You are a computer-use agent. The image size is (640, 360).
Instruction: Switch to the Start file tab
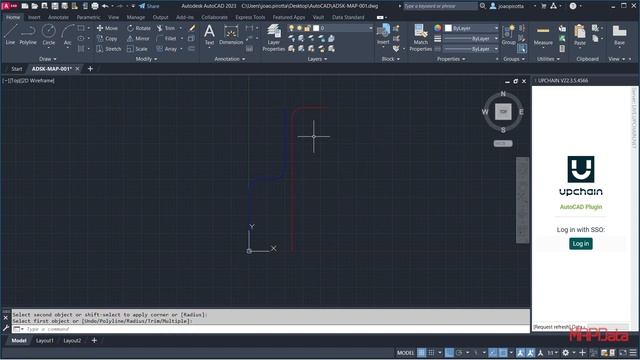tap(16, 69)
